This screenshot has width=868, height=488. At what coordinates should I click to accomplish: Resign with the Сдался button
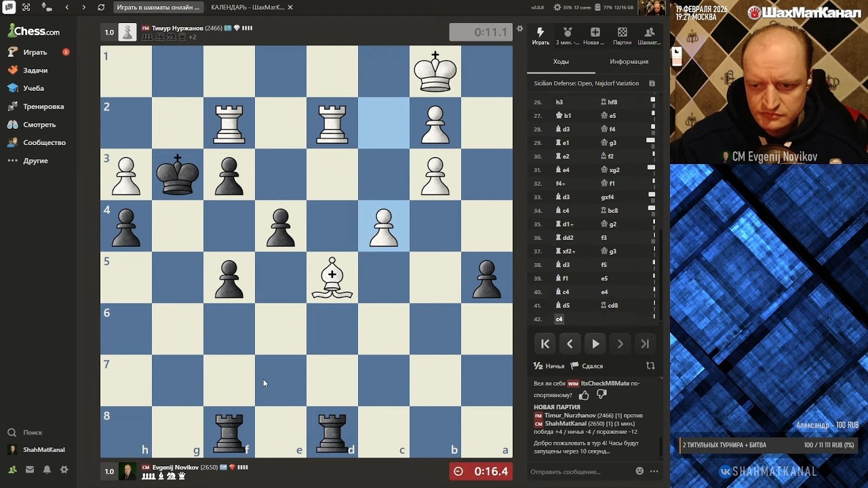[x=587, y=366]
